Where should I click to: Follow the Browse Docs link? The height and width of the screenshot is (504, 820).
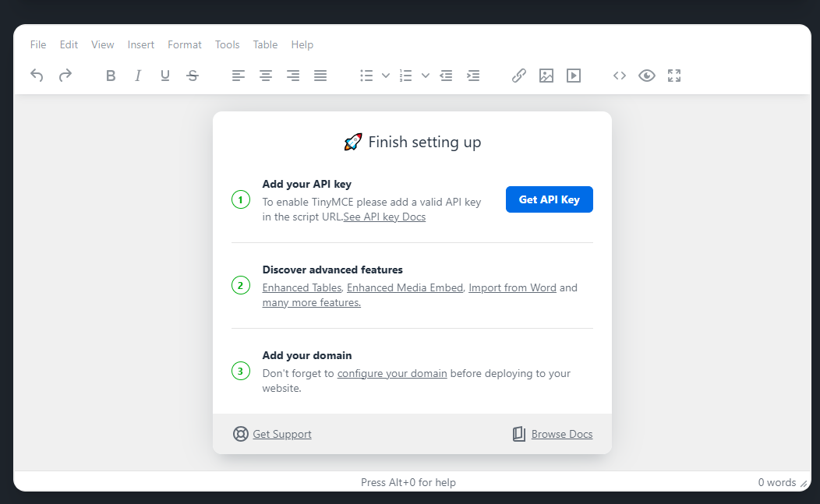point(561,434)
